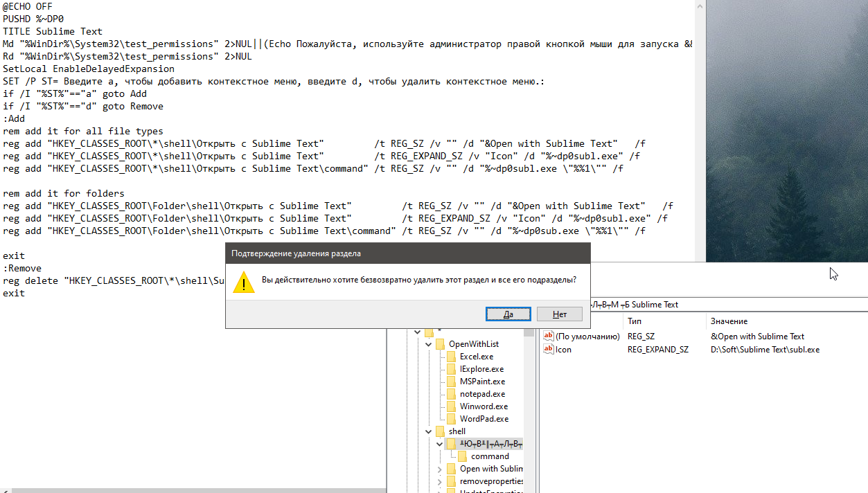Click the warning icon in the dialog
This screenshot has width=868, height=493.
tap(243, 281)
